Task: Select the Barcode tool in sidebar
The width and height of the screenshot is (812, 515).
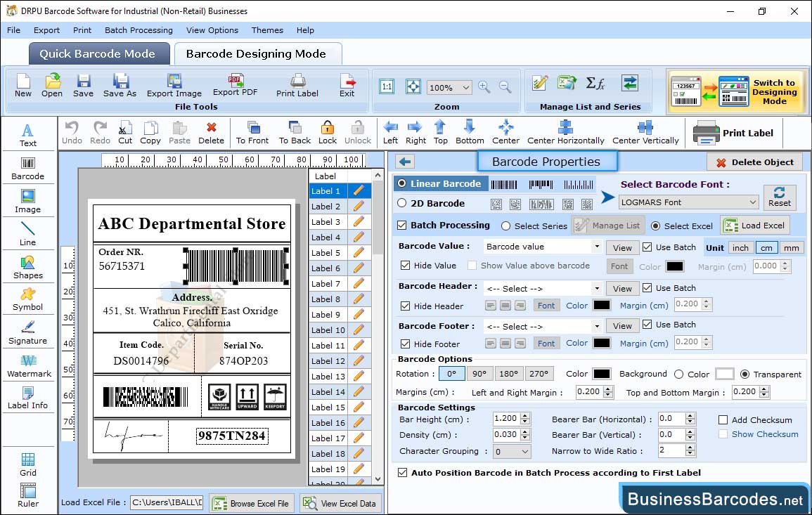Action: click(x=28, y=169)
